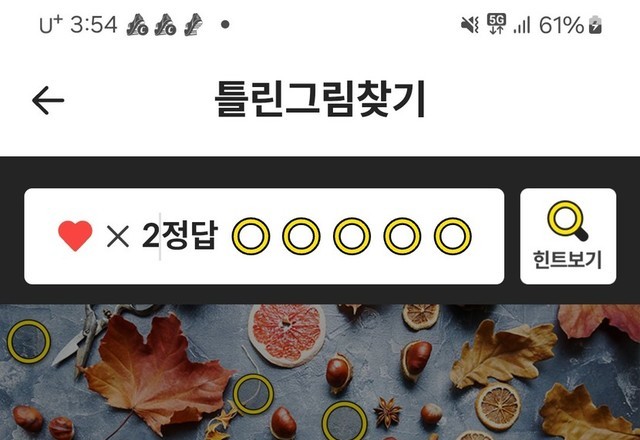
Task: Click the found-difference circle at top-left of picture
Action: point(29,342)
